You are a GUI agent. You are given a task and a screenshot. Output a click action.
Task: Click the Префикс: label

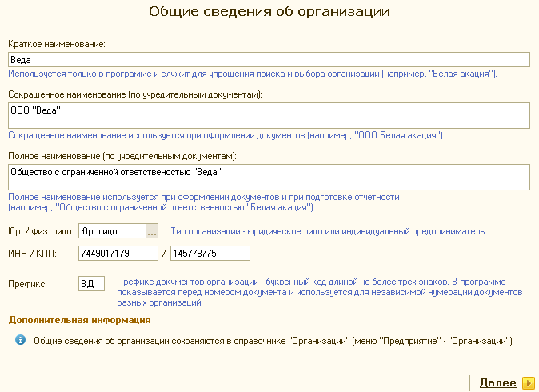pos(27,284)
